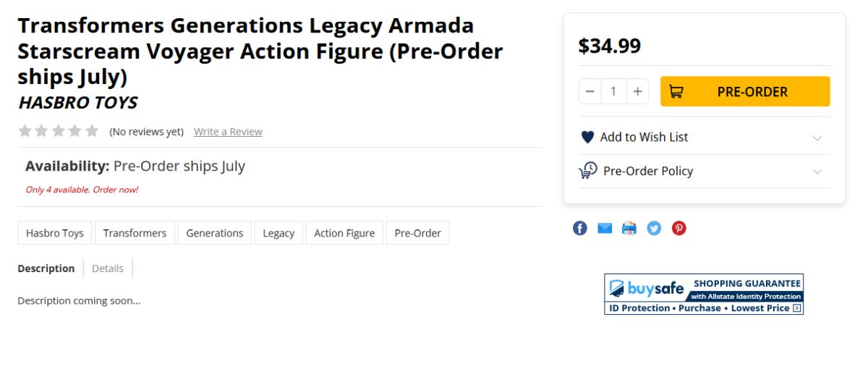Expand the Add to Wish List chevron
This screenshot has height=369, width=868.
(x=817, y=137)
